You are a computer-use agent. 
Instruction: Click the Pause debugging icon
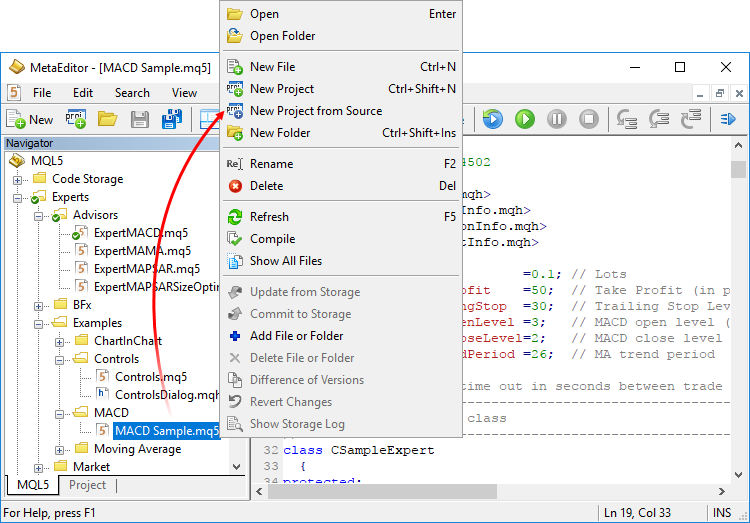557,119
